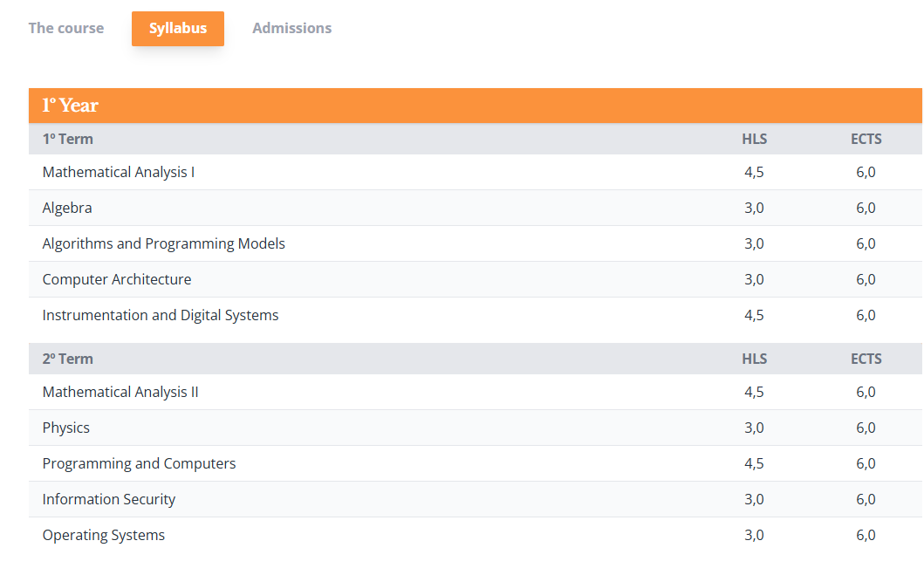924x575 pixels.
Task: Click HLS value for Algorithms and Programming Models
Action: click(x=754, y=244)
